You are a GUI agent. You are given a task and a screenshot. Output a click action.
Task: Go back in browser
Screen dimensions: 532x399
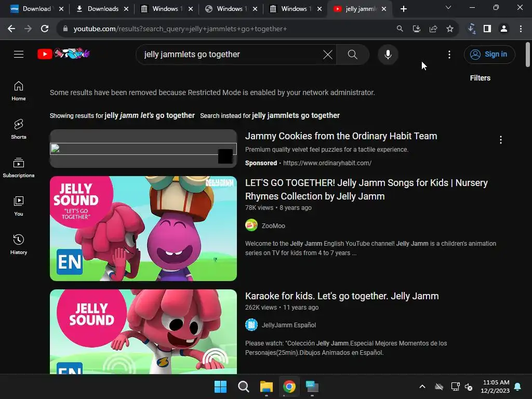click(x=11, y=29)
